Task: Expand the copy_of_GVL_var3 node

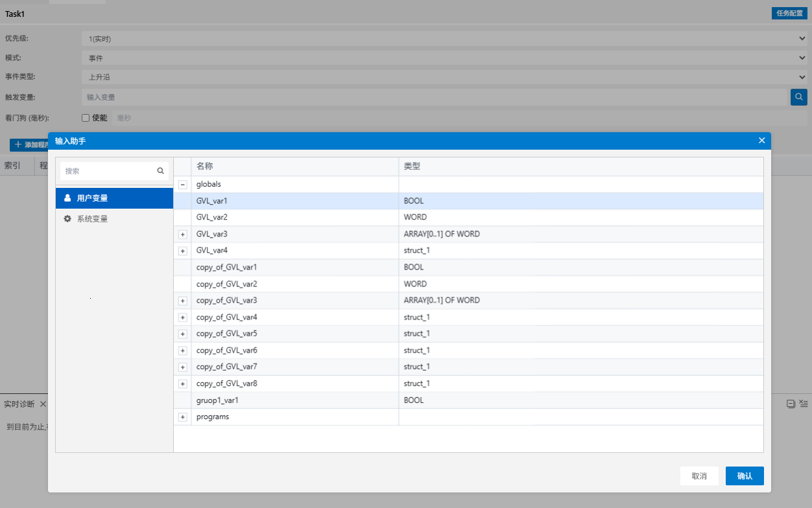Action: pos(182,301)
